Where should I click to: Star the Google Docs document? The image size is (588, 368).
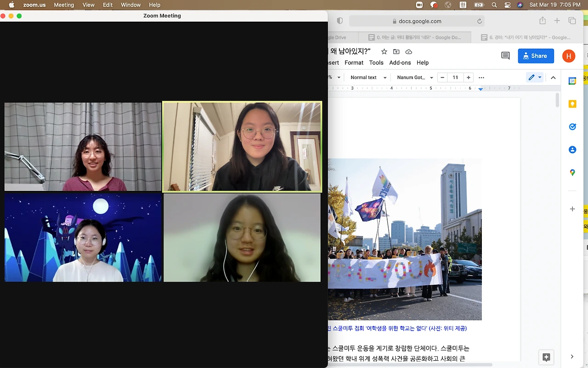pyautogui.click(x=384, y=52)
